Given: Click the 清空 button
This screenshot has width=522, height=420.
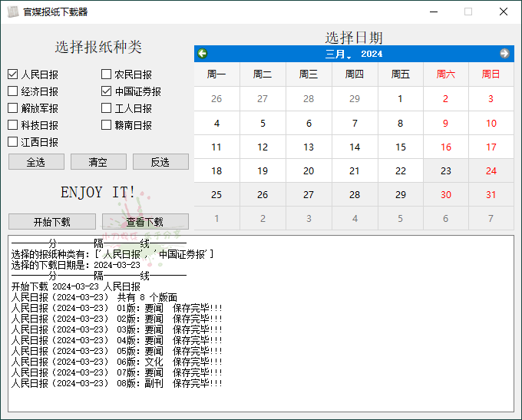Looking at the screenshot, I should [x=98, y=162].
